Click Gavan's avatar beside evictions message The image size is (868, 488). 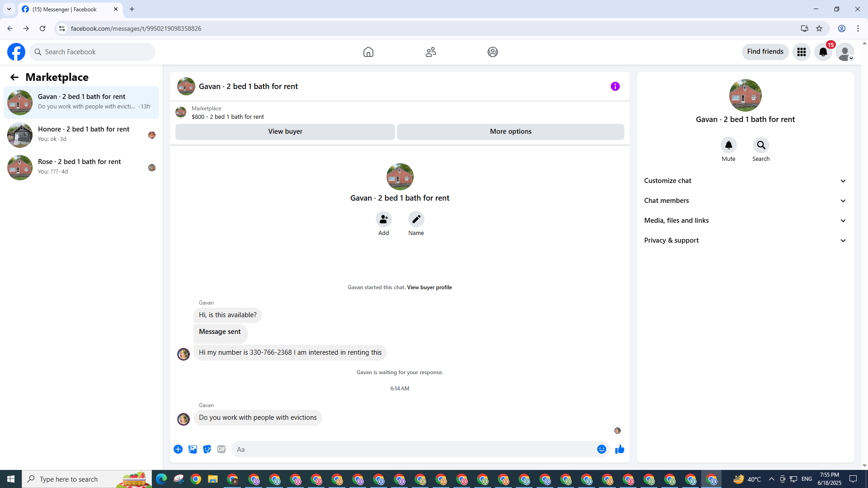[184, 419]
